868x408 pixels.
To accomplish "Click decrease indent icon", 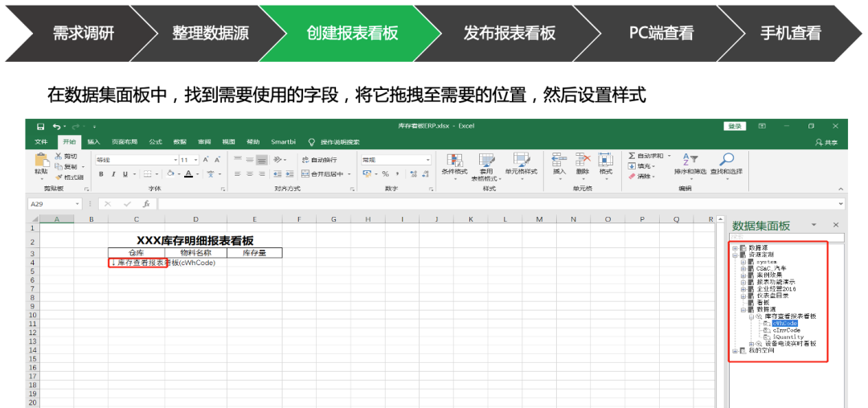I will pyautogui.click(x=277, y=173).
